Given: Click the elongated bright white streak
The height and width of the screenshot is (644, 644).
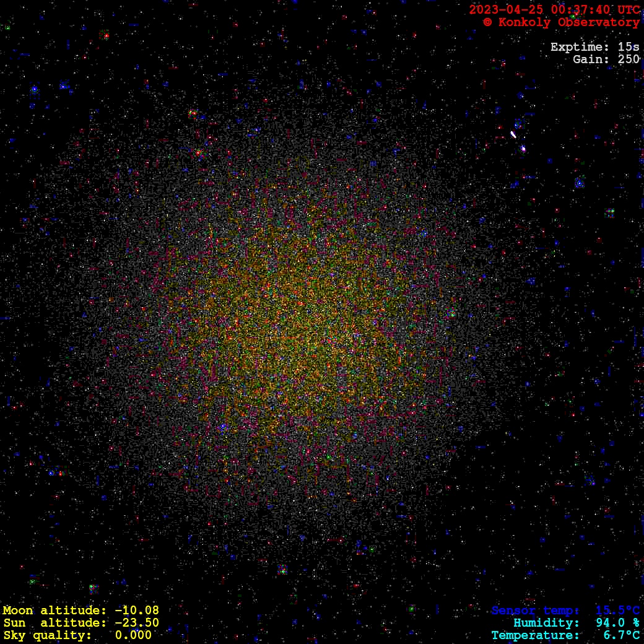Looking at the screenshot, I should click(513, 134).
